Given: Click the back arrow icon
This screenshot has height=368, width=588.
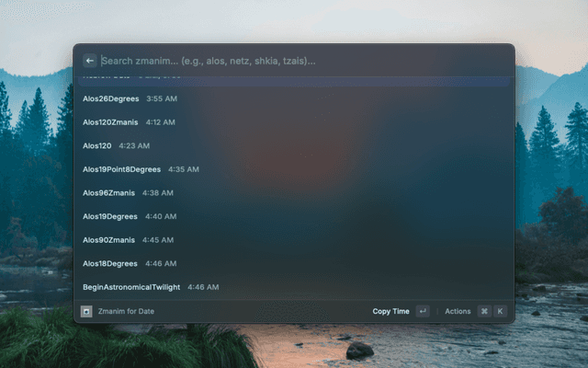Looking at the screenshot, I should pyautogui.click(x=90, y=61).
